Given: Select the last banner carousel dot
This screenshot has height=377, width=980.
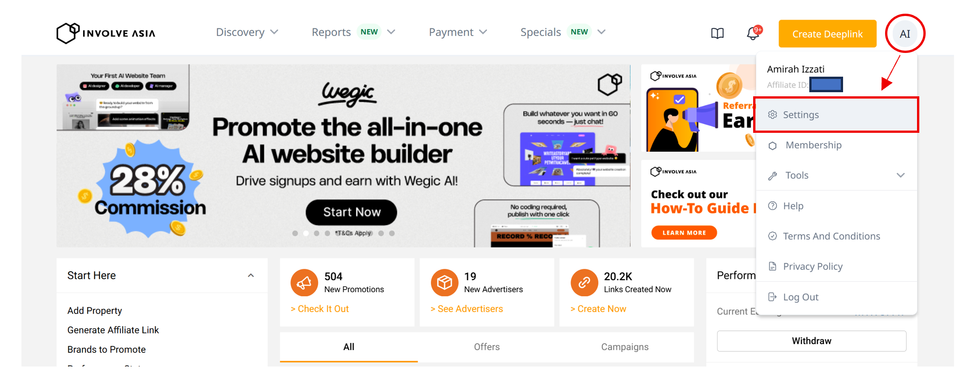Looking at the screenshot, I should point(392,233).
